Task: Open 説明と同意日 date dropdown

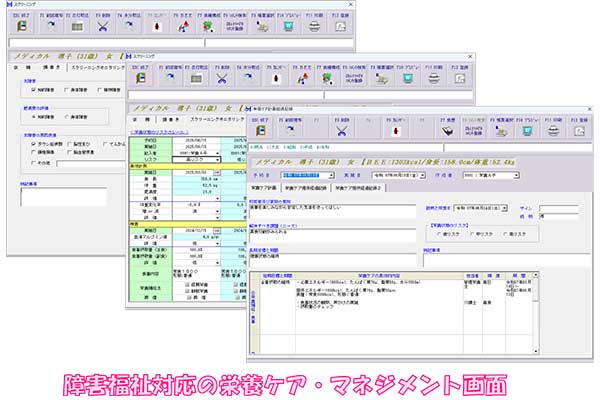Action: 504,208
